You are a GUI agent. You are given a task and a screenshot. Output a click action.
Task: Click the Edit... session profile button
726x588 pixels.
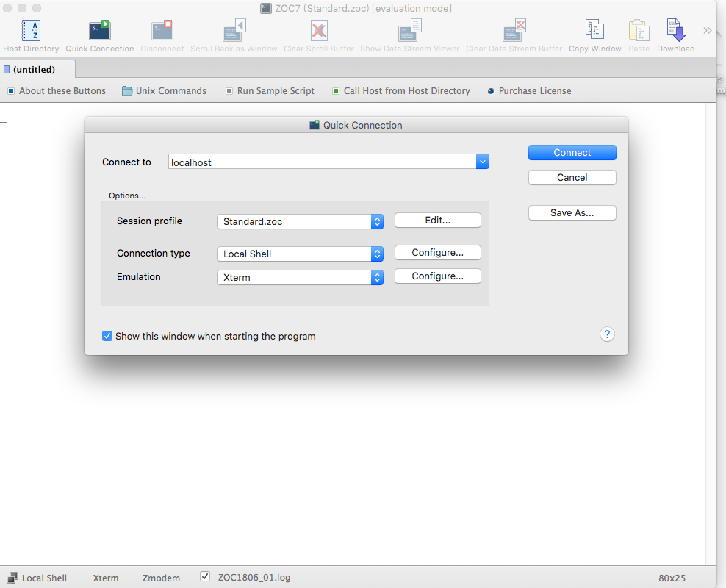pyautogui.click(x=437, y=220)
